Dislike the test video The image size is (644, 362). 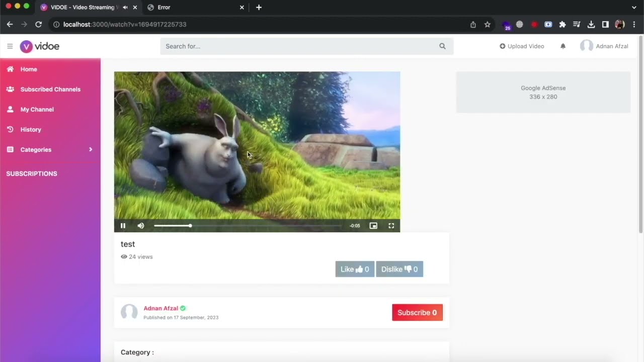coord(399,269)
